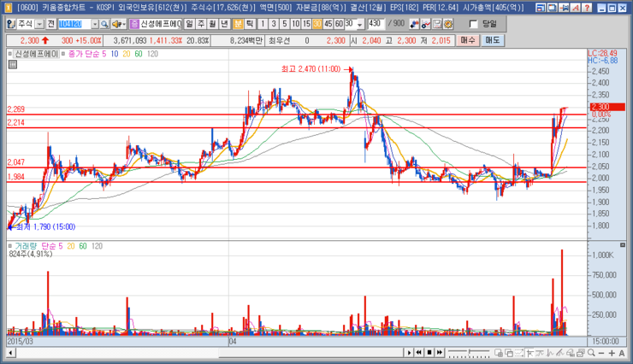The height and width of the screenshot is (364, 633).
Task: Select the 분 minute chart toggle
Action: pos(238,24)
